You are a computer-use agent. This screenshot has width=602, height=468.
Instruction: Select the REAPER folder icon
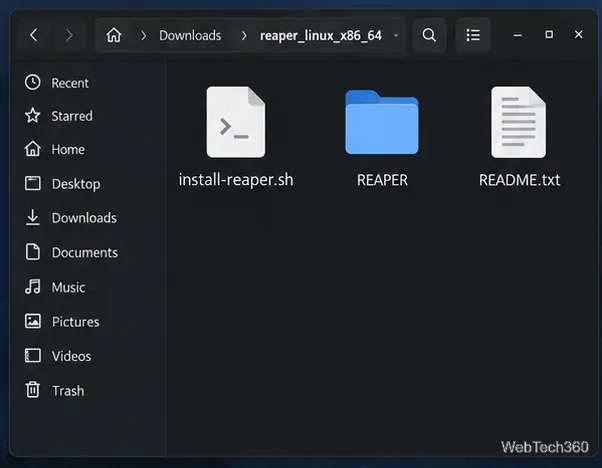[x=382, y=122]
